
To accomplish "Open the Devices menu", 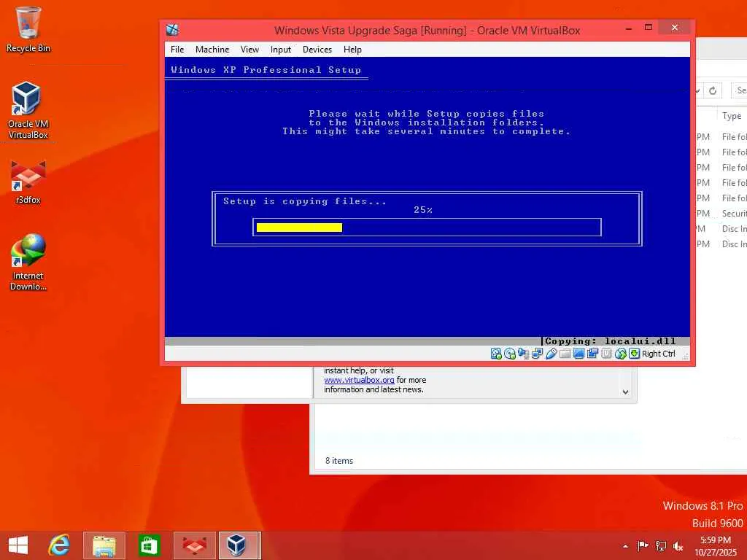I will click(x=317, y=50).
